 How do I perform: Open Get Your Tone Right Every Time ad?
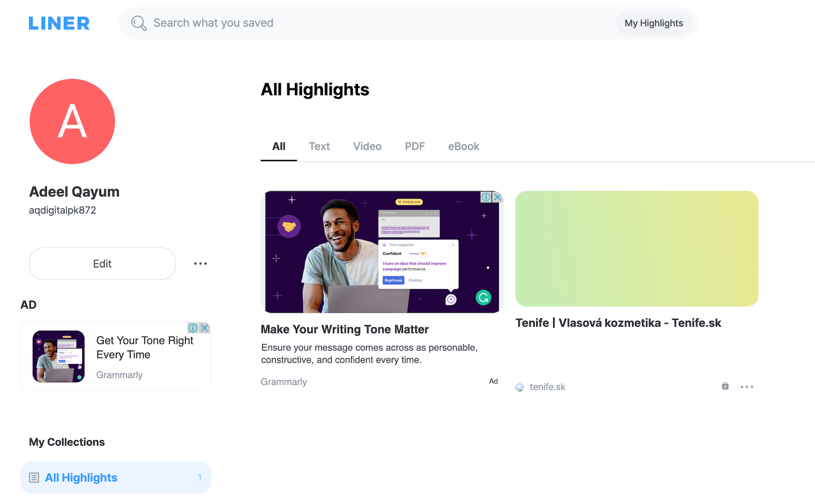[x=145, y=348]
